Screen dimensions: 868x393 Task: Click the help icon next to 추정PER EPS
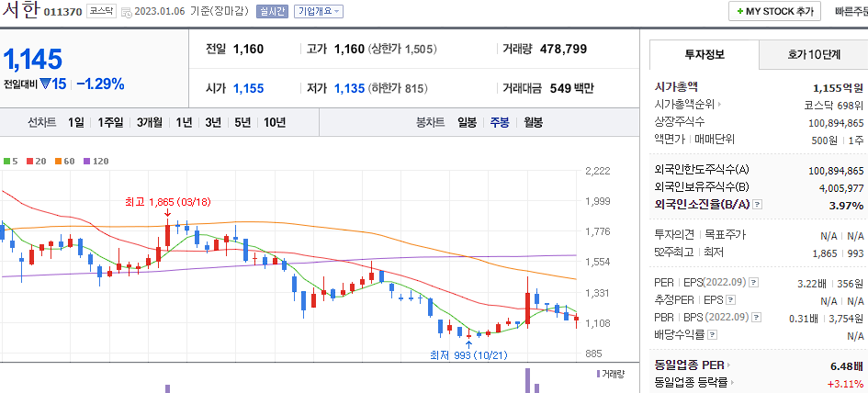point(731,300)
